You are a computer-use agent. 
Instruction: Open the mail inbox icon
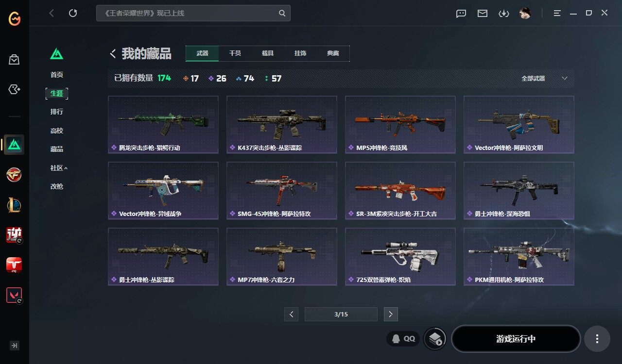pyautogui.click(x=483, y=14)
